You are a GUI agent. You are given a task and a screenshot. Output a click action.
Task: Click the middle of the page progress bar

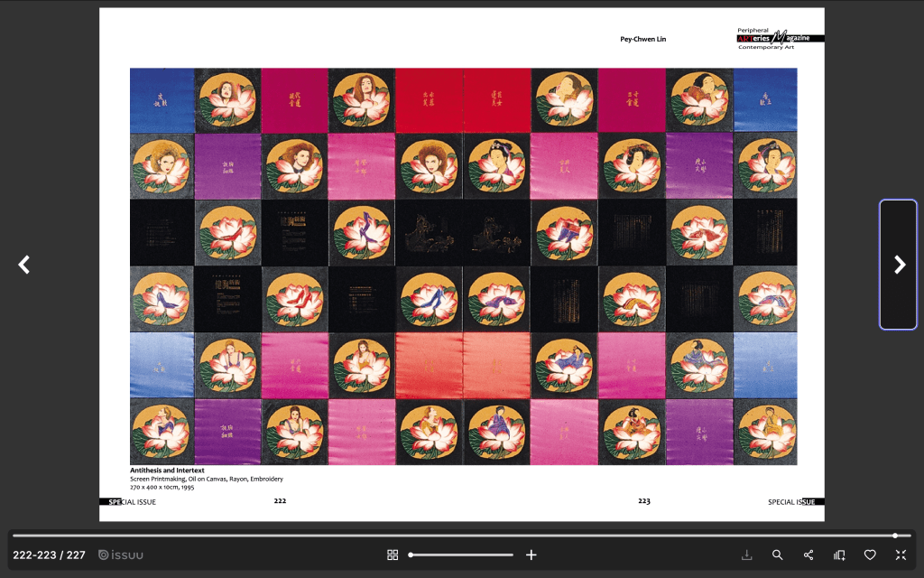coord(462,536)
